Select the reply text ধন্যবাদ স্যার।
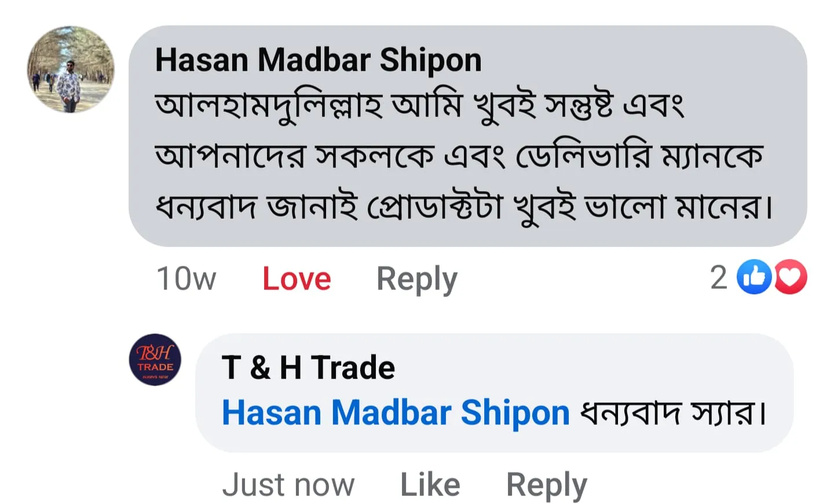 (673, 413)
